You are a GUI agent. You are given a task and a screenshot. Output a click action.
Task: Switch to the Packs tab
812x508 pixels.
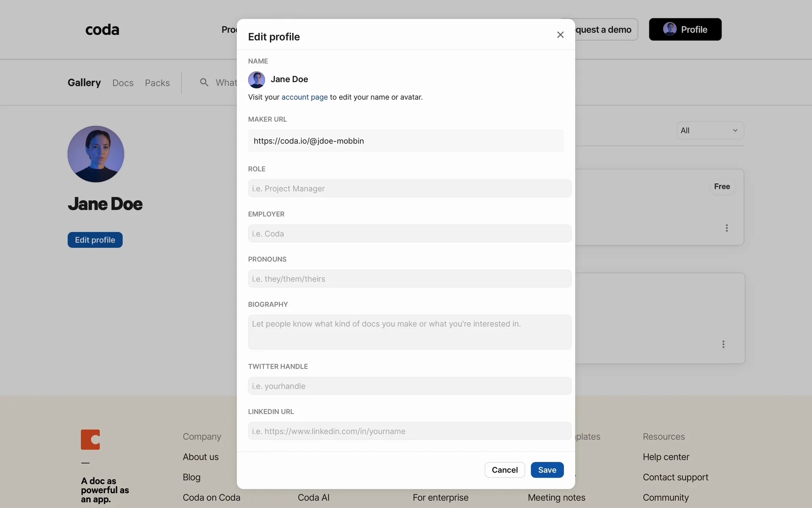[157, 83]
